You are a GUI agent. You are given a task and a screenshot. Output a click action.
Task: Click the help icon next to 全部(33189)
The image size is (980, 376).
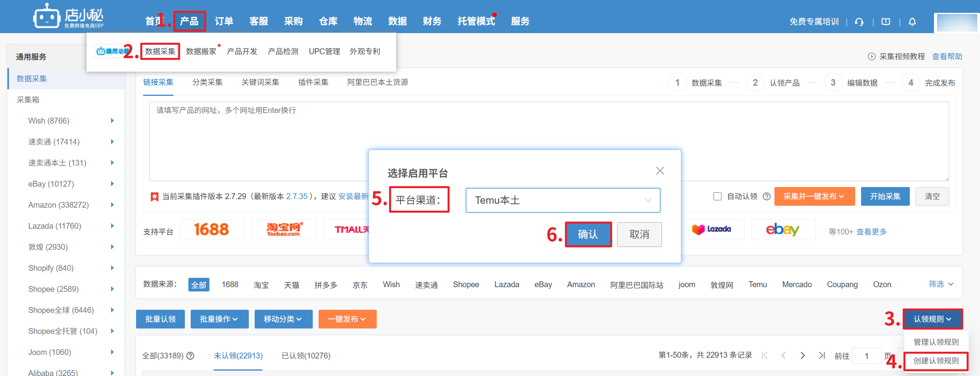[190, 356]
